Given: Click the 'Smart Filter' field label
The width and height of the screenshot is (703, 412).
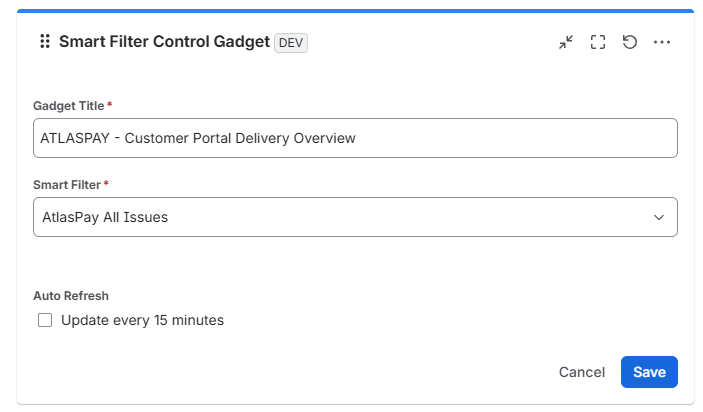Looking at the screenshot, I should pos(67,185).
